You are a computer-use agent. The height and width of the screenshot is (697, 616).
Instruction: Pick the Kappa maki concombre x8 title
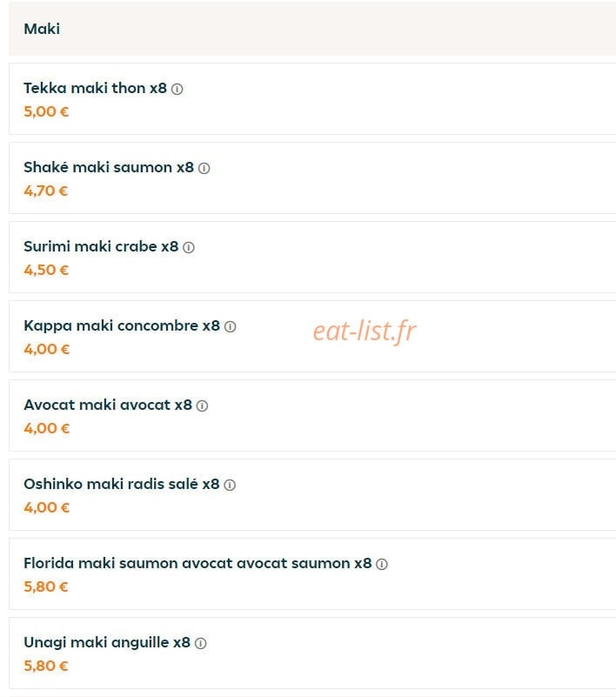tap(122, 325)
